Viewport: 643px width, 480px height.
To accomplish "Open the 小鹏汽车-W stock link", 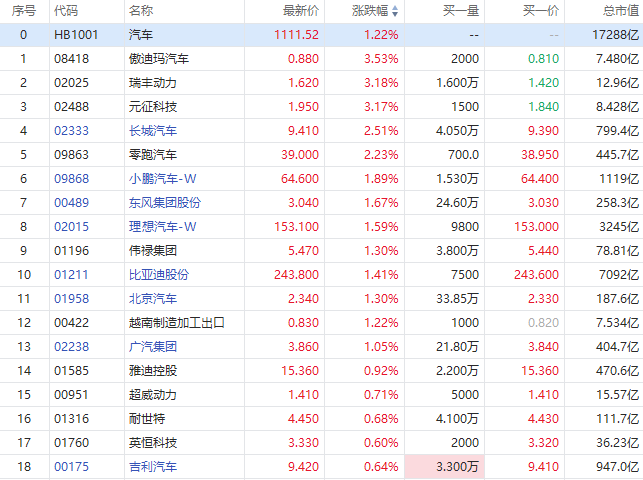I will point(162,179).
